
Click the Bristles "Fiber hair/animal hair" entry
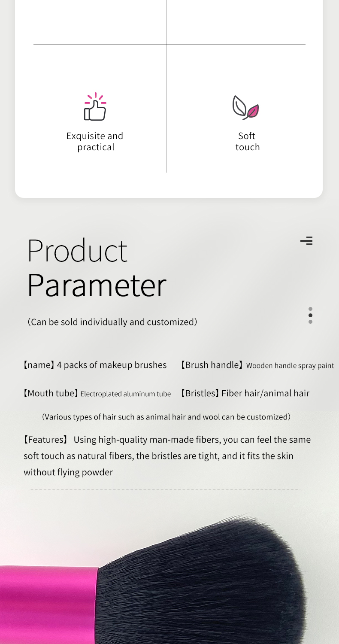coord(245,393)
